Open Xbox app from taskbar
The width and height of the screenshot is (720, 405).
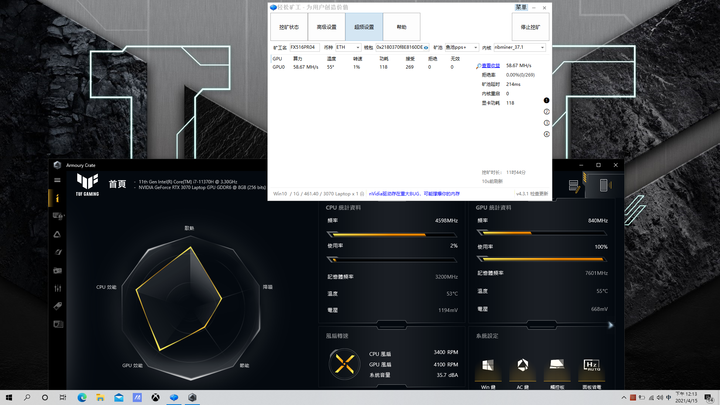(156, 398)
